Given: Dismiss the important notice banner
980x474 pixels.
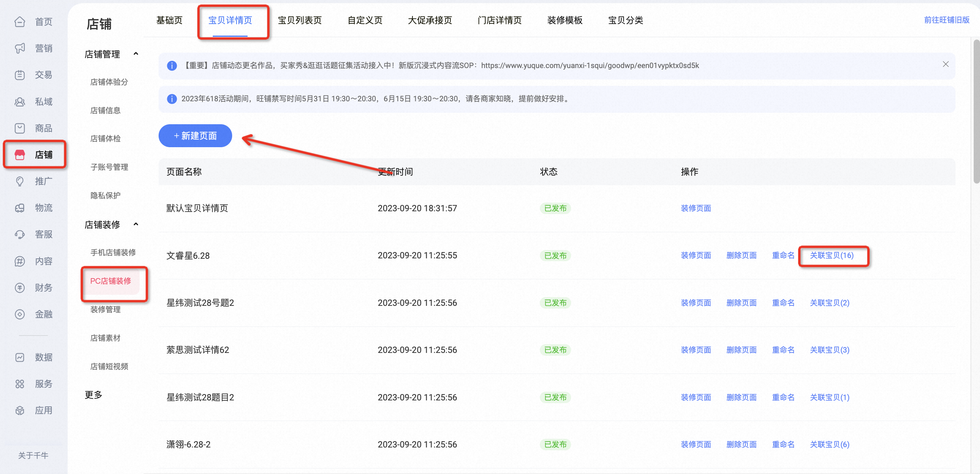Looking at the screenshot, I should 946,64.
